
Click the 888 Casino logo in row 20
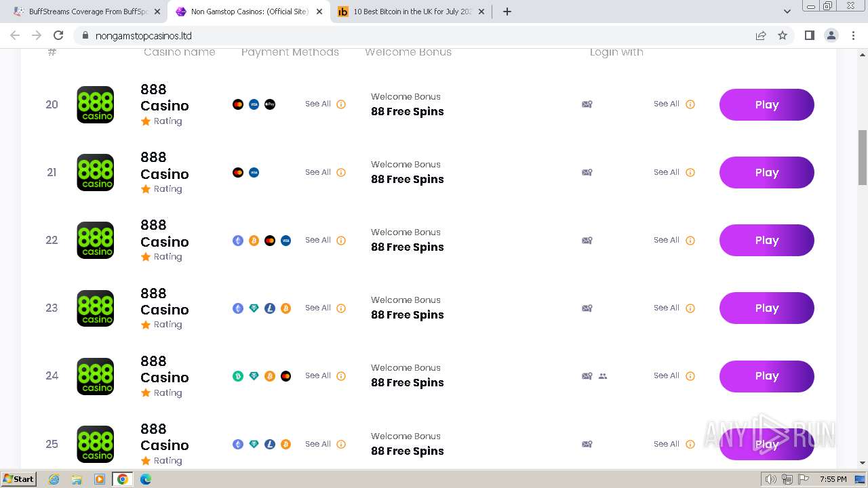(x=95, y=104)
